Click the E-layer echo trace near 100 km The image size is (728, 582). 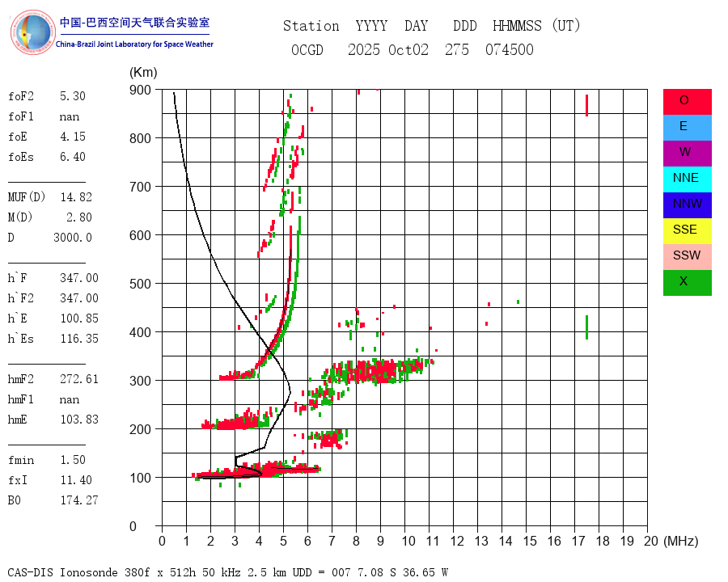point(256,471)
